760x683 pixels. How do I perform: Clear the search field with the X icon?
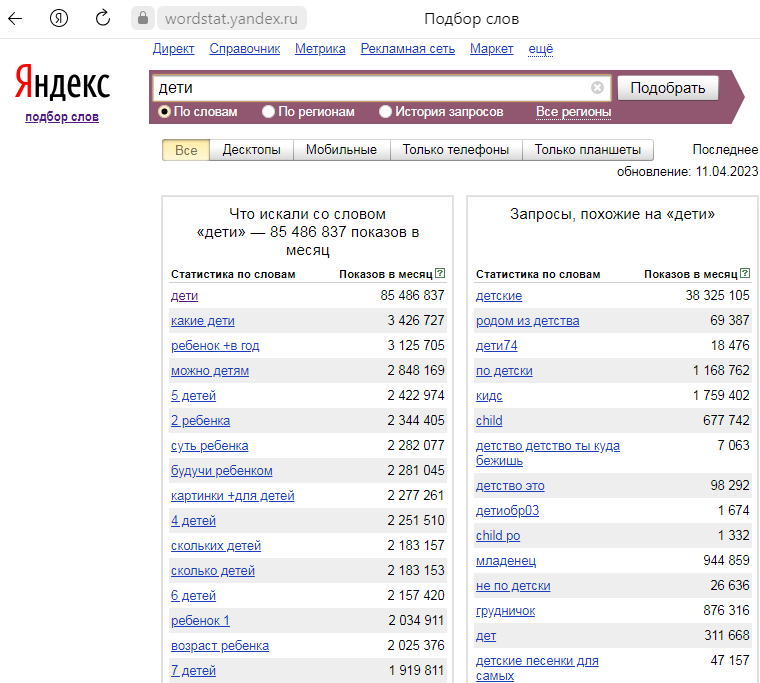[x=597, y=87]
